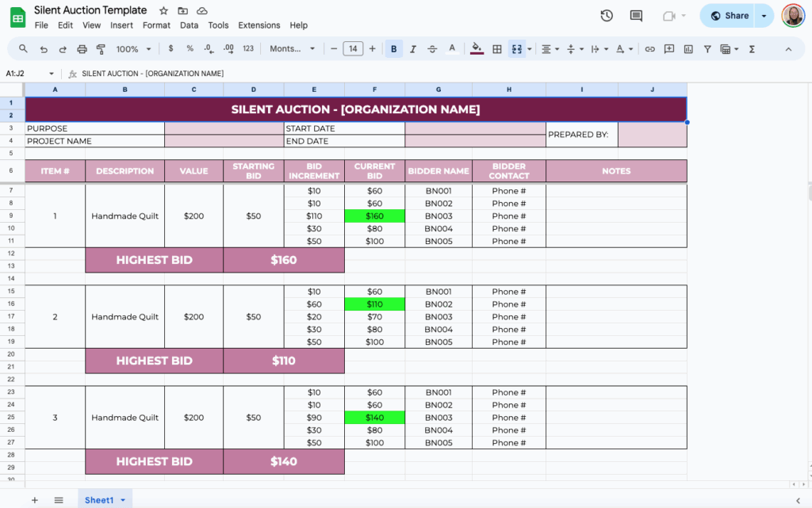Toggle strikethrough formatting
This screenshot has height=508, width=812.
click(432, 48)
